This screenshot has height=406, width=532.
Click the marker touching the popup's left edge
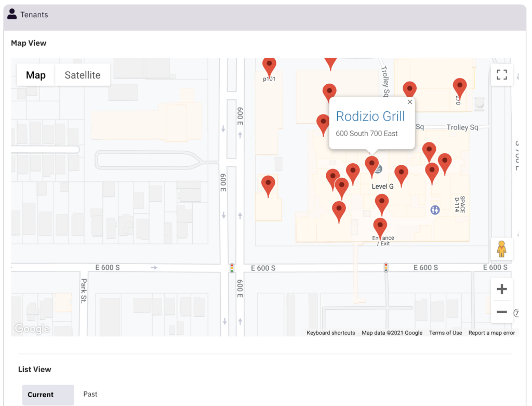pyautogui.click(x=323, y=125)
